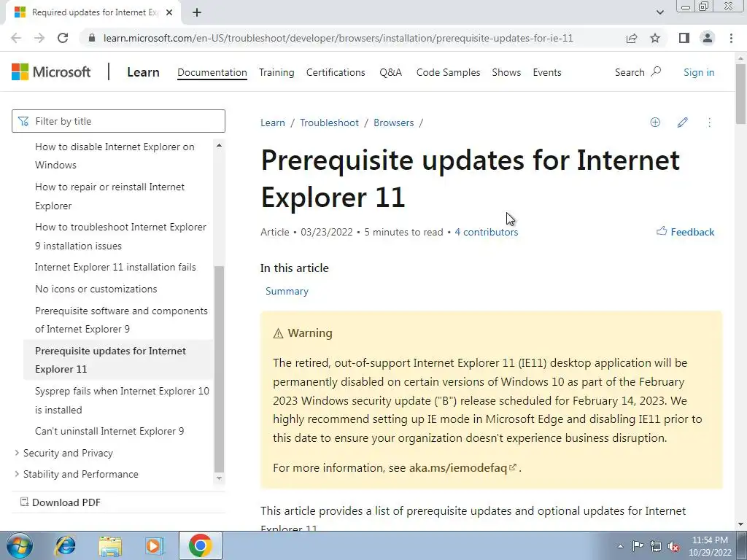Click the sidebar scroll-up arrow
This screenshot has height=560, width=747.
[219, 145]
